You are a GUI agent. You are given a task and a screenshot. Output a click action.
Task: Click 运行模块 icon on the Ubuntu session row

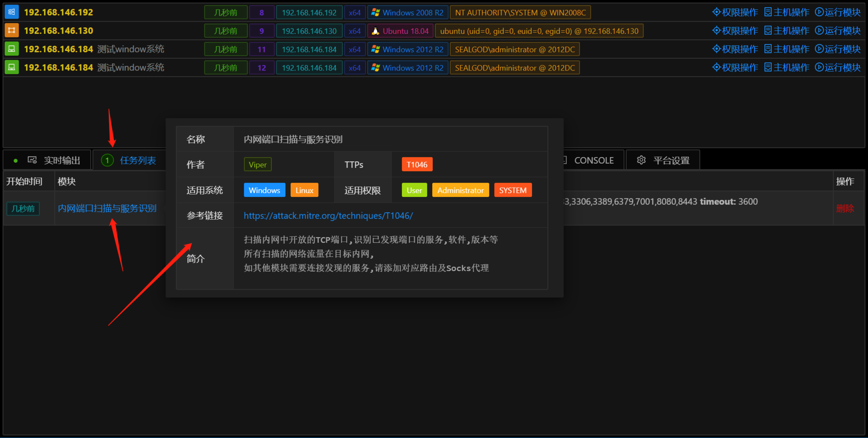click(838, 30)
